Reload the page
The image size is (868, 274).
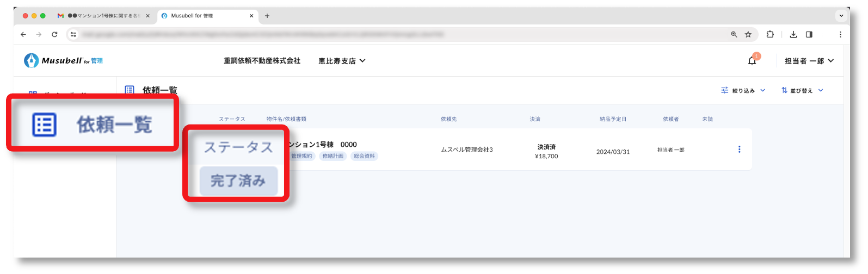54,34
